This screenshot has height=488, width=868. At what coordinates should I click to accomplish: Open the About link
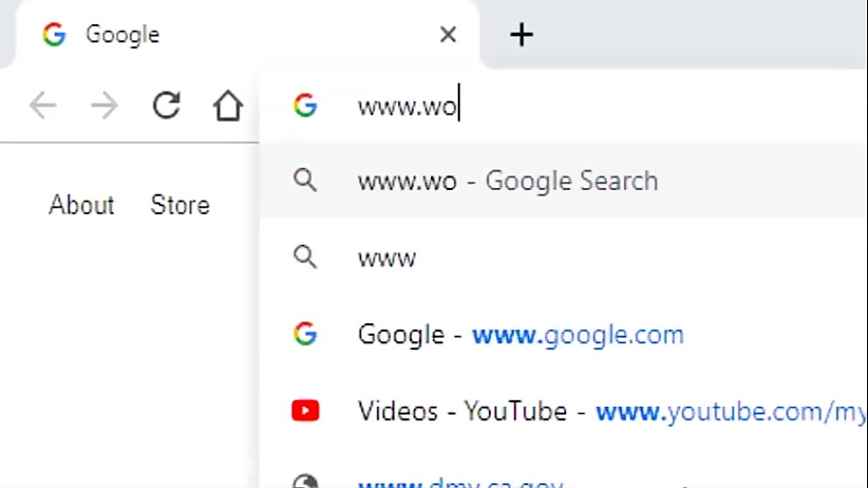(x=81, y=204)
